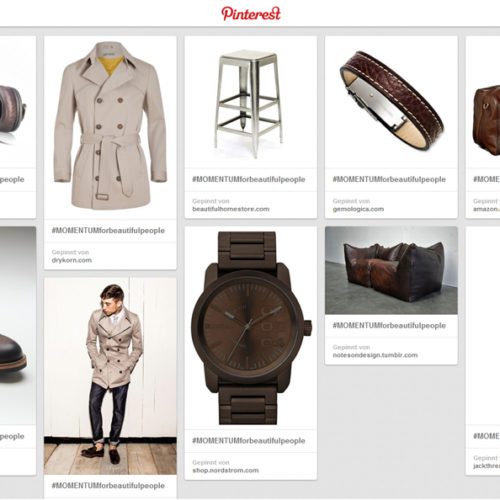Screen dimensions: 500x500
Task: Visit the gemologica.com source link
Action: point(358,209)
